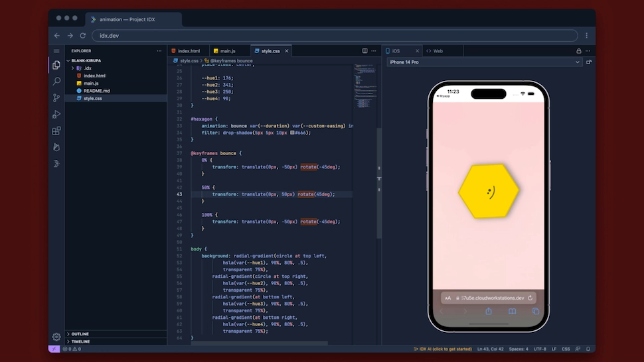Open the Run and Debug view icon
Viewport: 644px width, 362px height.
[56, 115]
